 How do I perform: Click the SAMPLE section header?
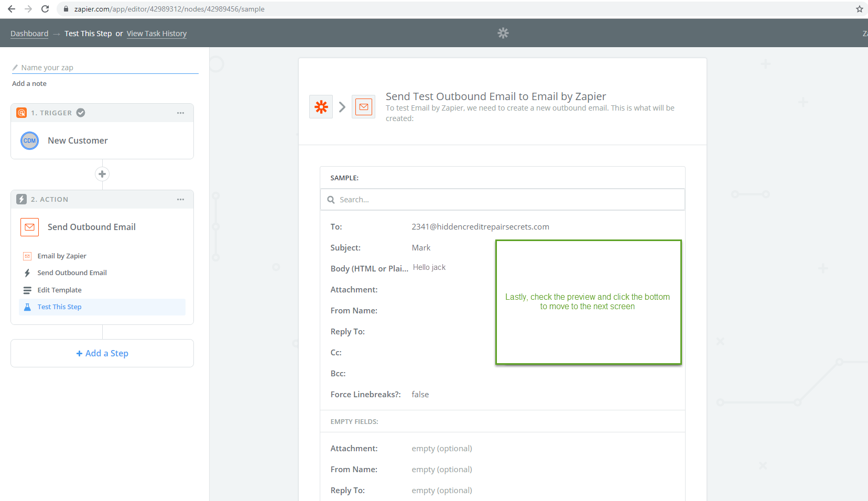click(344, 178)
